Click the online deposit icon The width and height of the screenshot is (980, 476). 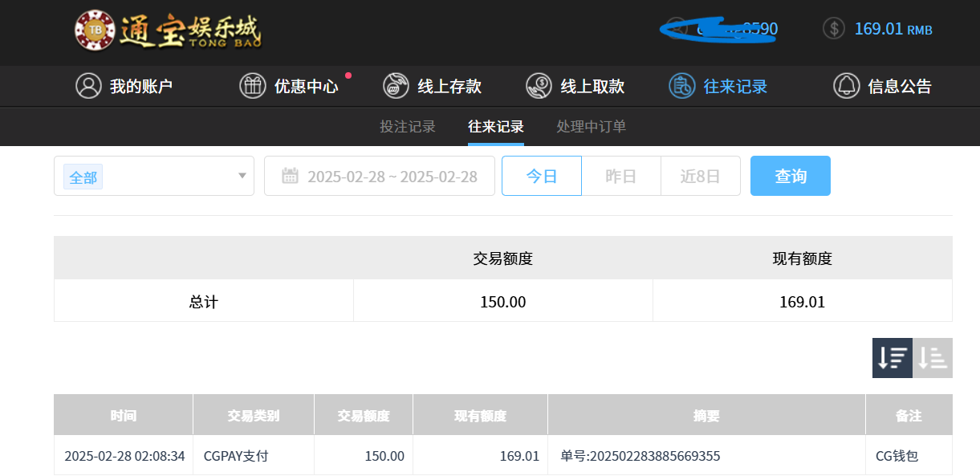pyautogui.click(x=396, y=86)
